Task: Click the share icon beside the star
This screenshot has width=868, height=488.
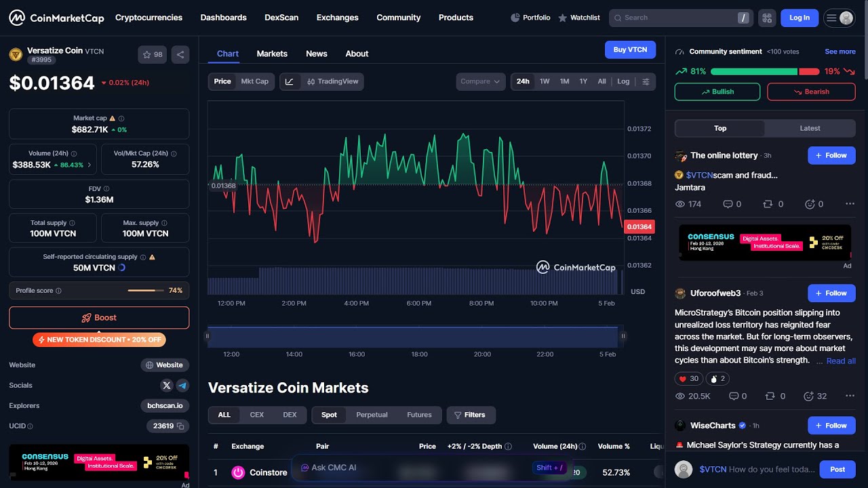Action: tap(180, 55)
